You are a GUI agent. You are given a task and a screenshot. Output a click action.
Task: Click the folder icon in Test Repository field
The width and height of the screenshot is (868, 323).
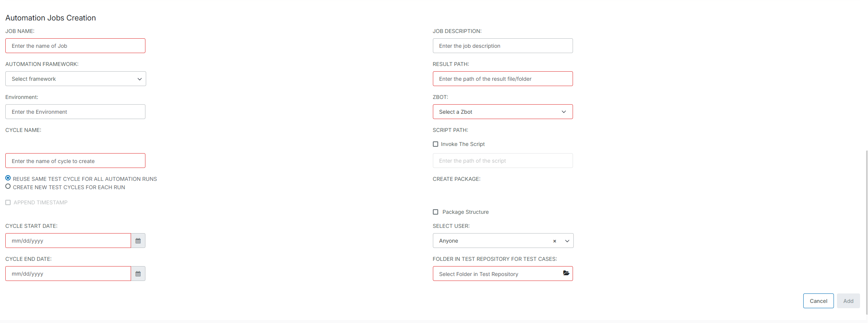566,273
